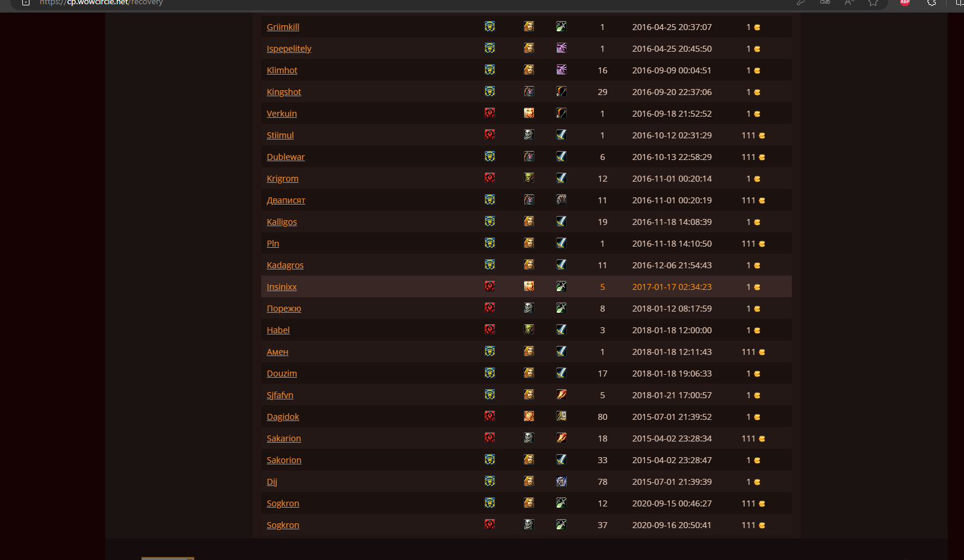Add page to favorites with star icon
Viewport: 964px width, 560px height.
[x=873, y=2]
